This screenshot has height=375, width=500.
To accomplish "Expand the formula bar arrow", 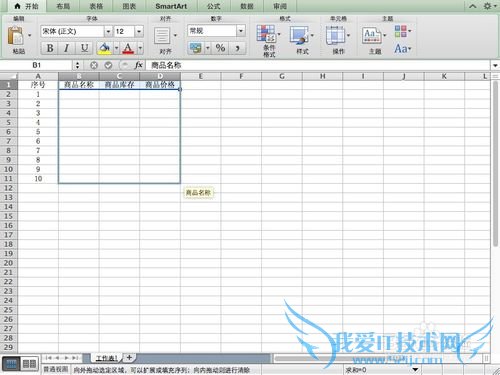I will (495, 65).
